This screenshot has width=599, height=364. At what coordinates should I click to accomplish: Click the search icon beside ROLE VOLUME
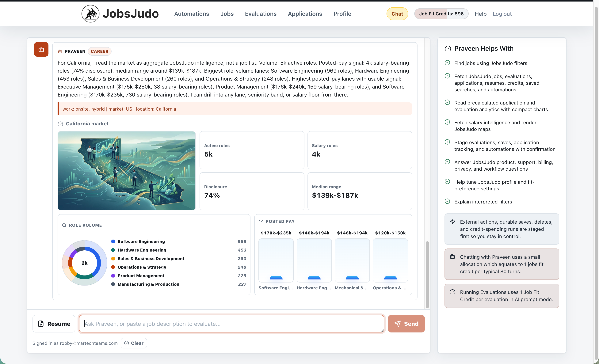[64, 225]
